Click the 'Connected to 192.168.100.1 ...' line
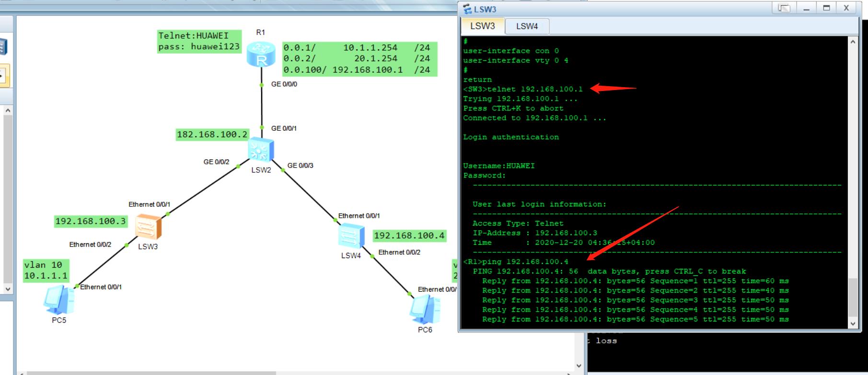868x375 pixels. (535, 118)
